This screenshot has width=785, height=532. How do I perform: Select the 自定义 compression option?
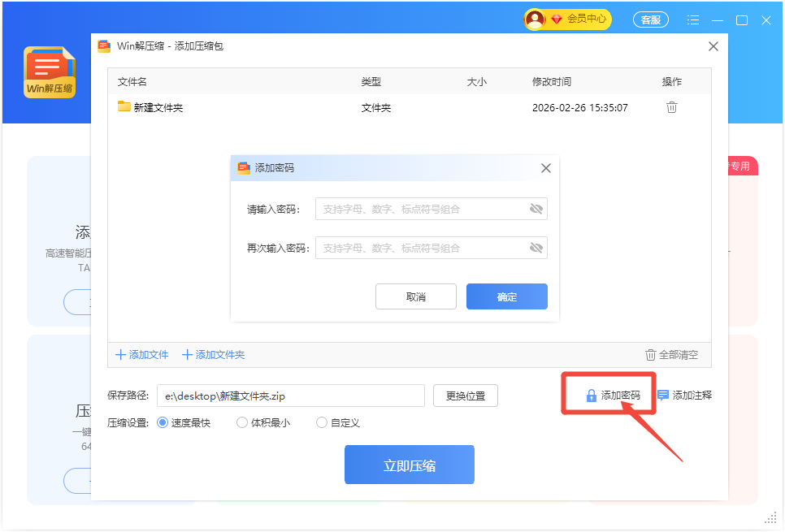click(x=322, y=422)
